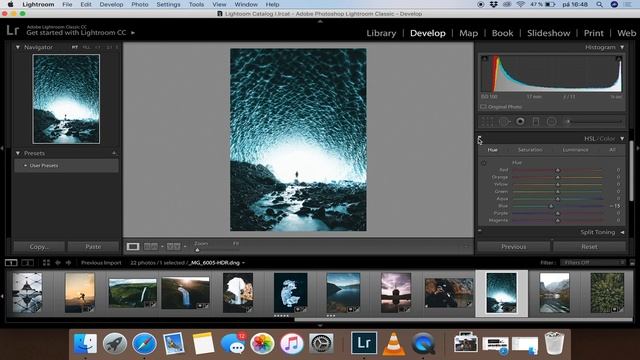Collapse the Histogram panel

point(622,47)
